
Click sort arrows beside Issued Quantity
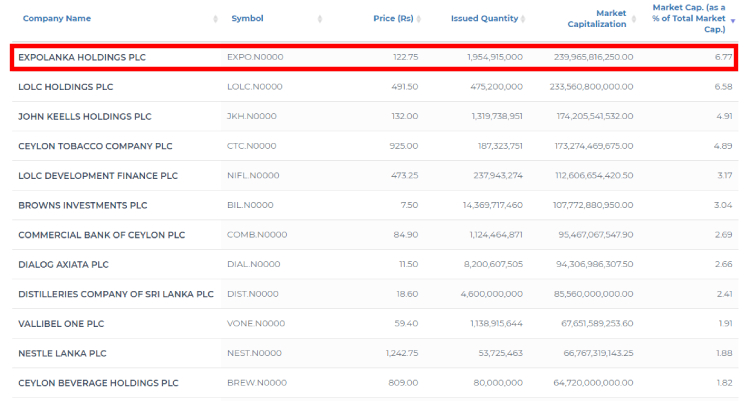tap(523, 19)
